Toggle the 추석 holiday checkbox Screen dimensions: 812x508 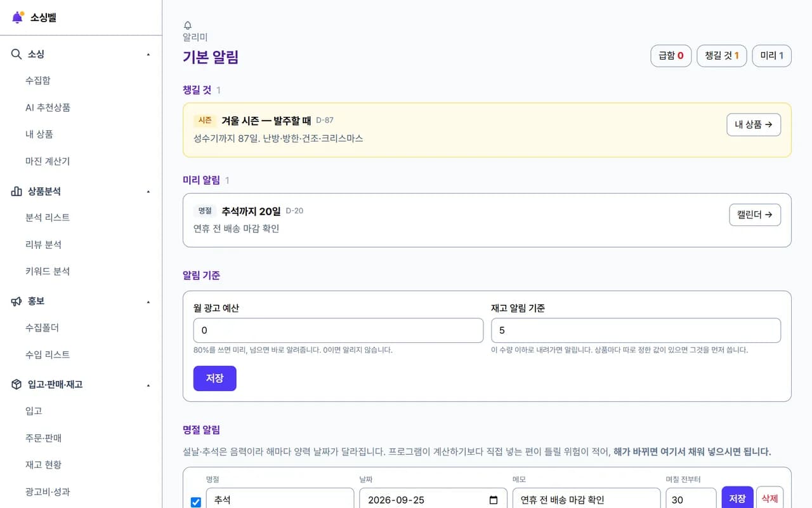(196, 502)
